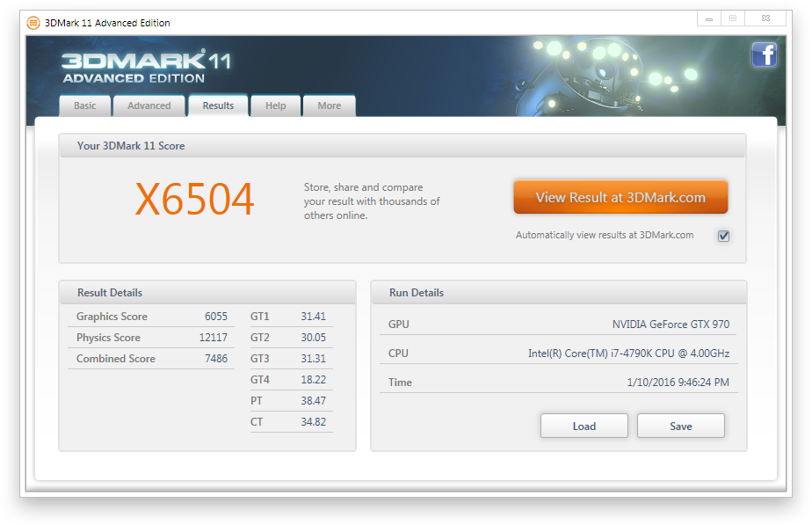Image resolution: width=812 pixels, height=525 pixels.
Task: Click the Graphics Score label
Action: tap(112, 317)
